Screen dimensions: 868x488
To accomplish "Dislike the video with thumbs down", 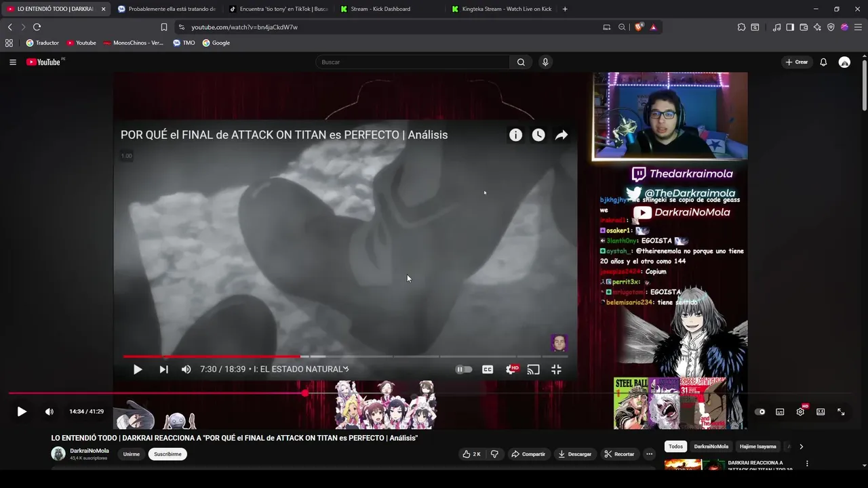I will click(494, 454).
